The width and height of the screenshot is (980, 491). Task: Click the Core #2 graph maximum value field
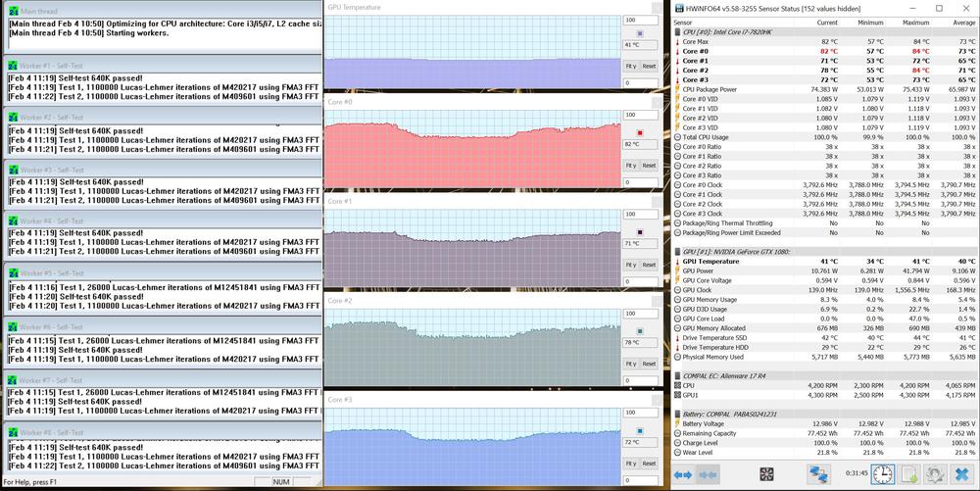click(641, 319)
